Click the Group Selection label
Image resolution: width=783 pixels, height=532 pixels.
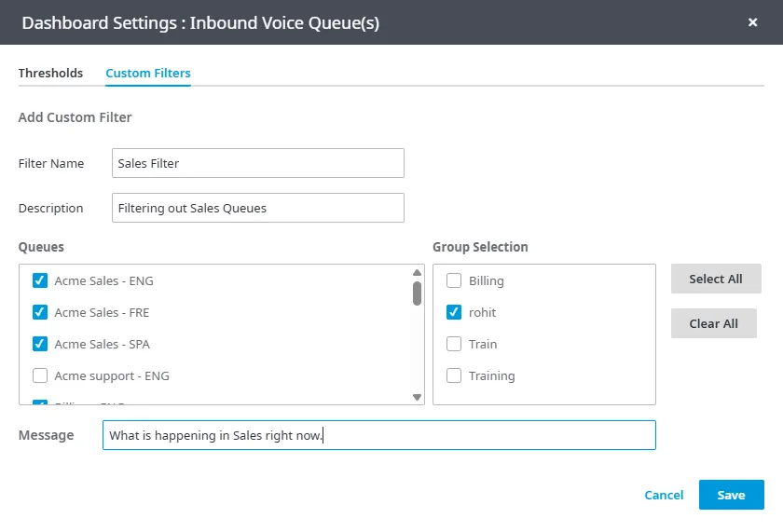click(480, 247)
